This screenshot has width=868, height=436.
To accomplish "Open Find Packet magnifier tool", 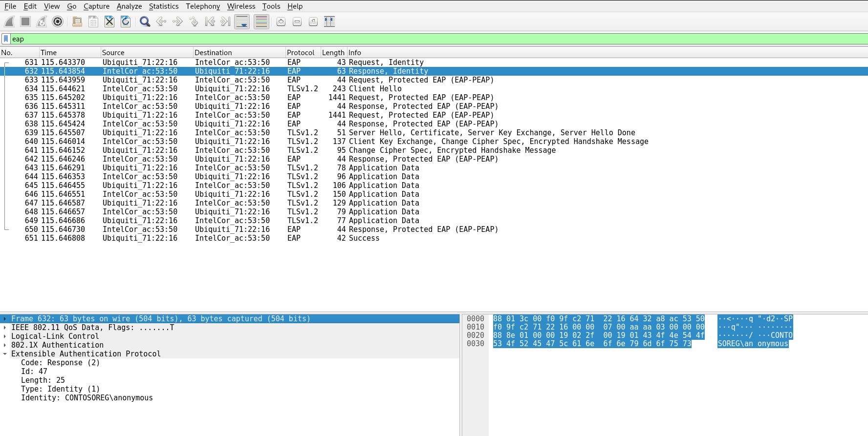I will [145, 21].
